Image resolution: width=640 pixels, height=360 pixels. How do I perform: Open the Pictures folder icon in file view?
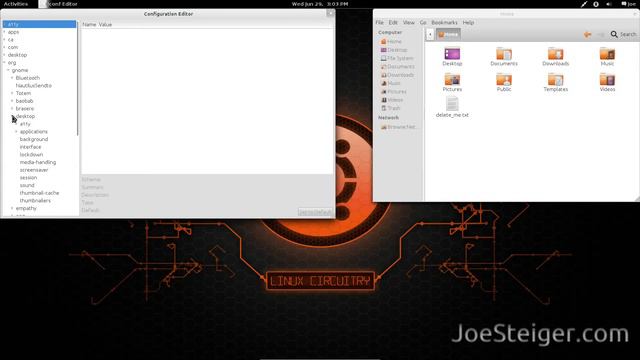452,79
